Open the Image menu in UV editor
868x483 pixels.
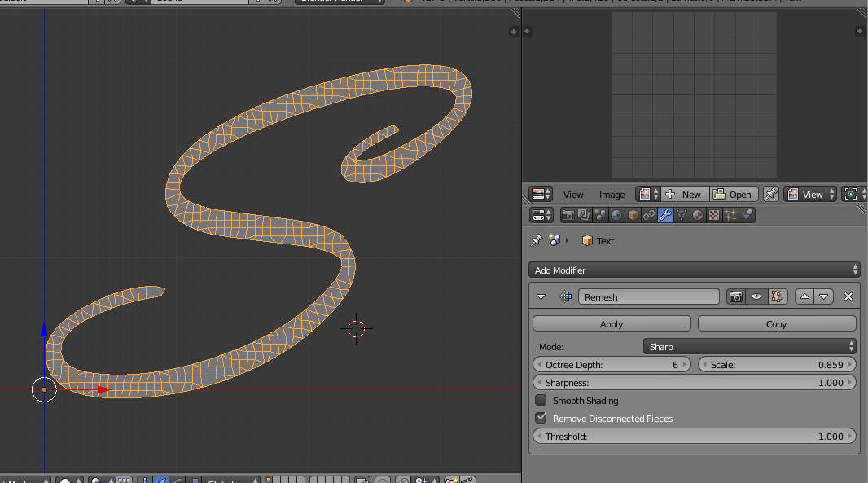[x=612, y=195]
